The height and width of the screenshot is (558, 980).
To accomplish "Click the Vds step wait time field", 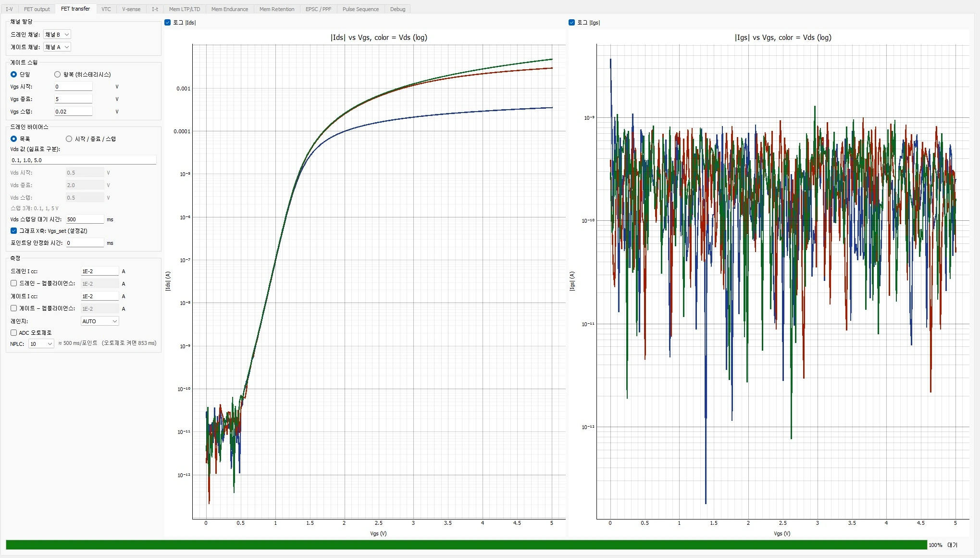I will tap(85, 219).
